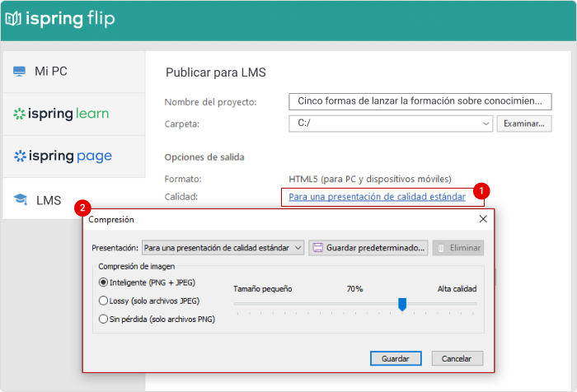
Task: Open the Mi PC tab
Action: pyautogui.click(x=73, y=72)
